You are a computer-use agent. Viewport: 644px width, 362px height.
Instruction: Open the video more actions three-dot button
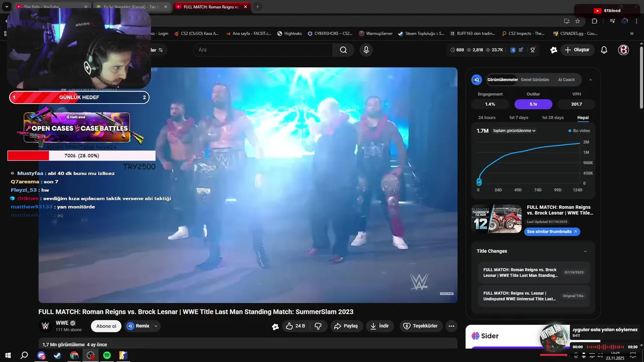click(x=451, y=326)
